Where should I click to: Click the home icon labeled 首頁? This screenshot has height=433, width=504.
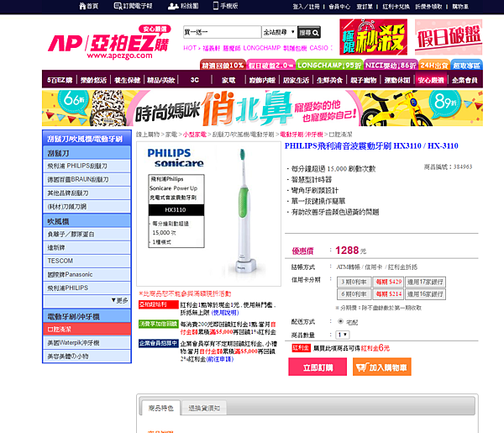click(88, 6)
